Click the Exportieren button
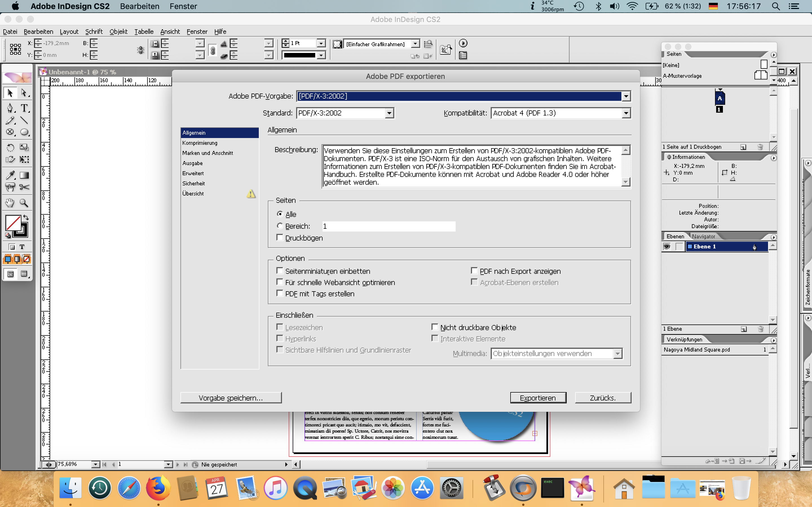This screenshot has width=812, height=507. point(538,397)
